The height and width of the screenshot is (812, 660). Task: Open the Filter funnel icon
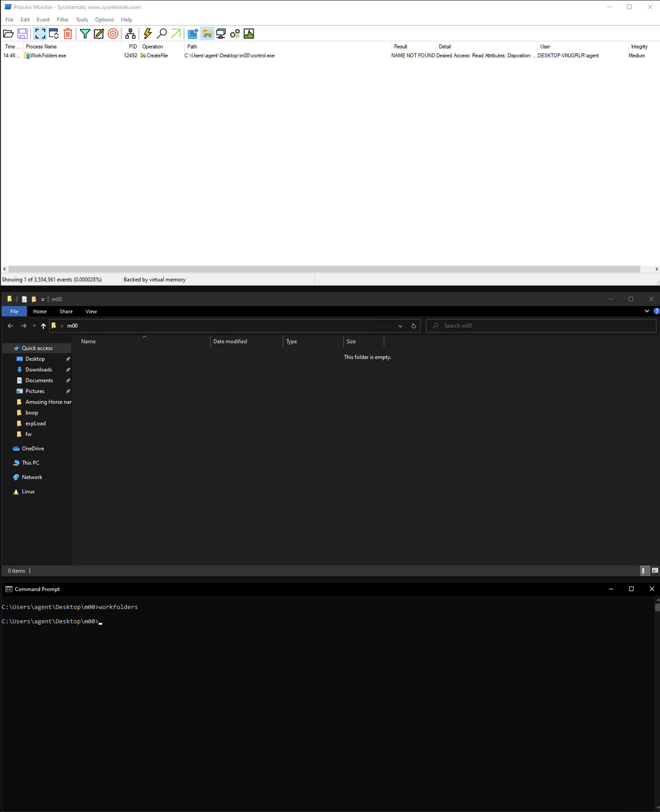[85, 34]
